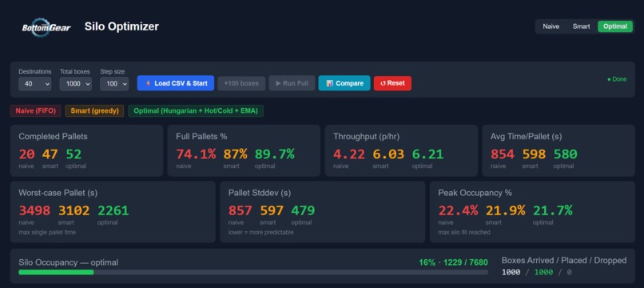Click Boxes Arrived / Placed / Dropped label
The image size is (644, 288).
(564, 260)
